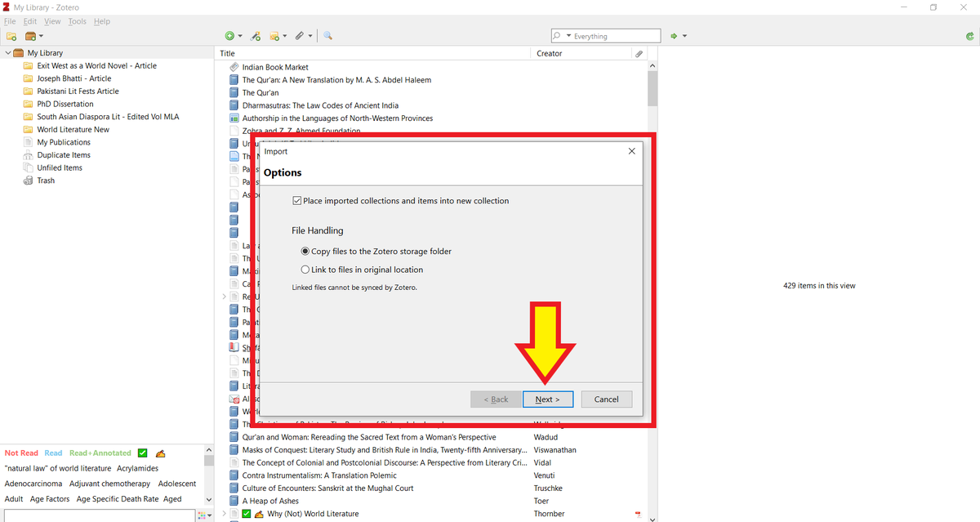
Task: Select the PhD Dissertation collection
Action: coord(65,104)
